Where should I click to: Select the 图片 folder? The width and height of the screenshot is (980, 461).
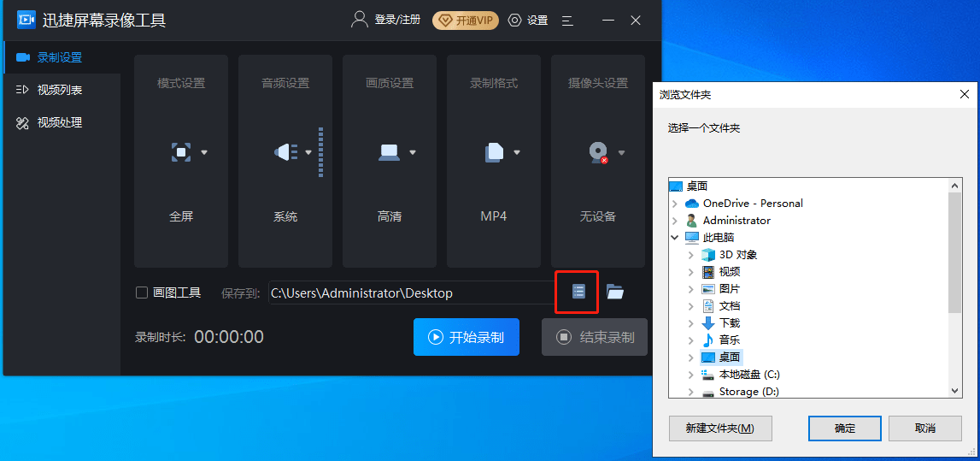(x=730, y=289)
